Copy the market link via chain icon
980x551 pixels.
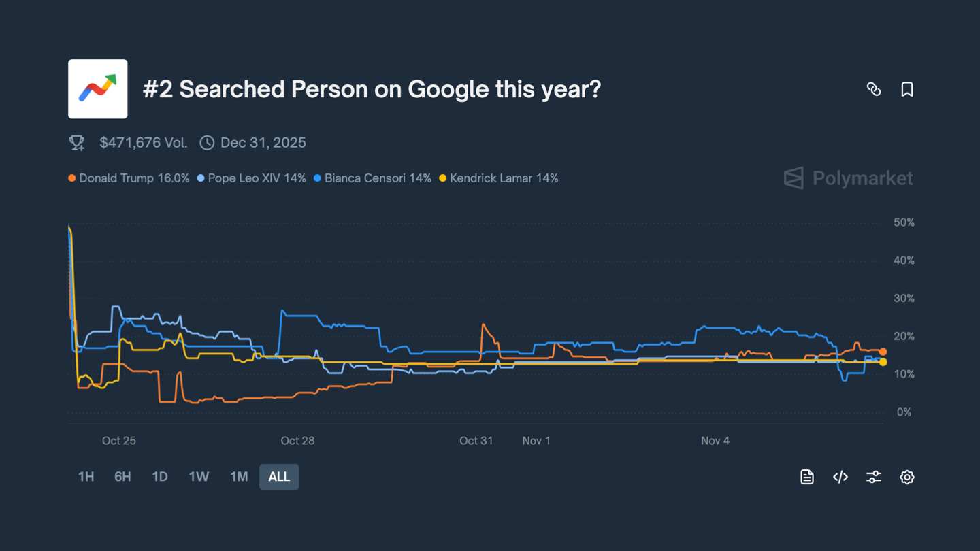(x=874, y=89)
